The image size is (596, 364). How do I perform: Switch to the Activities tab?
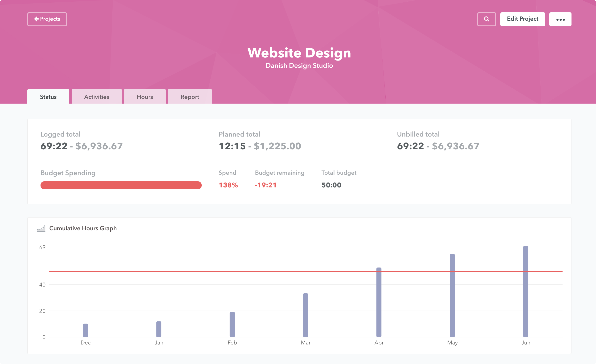pyautogui.click(x=97, y=97)
